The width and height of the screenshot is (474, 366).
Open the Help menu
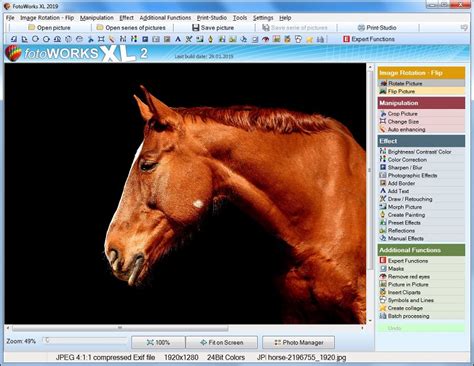285,18
